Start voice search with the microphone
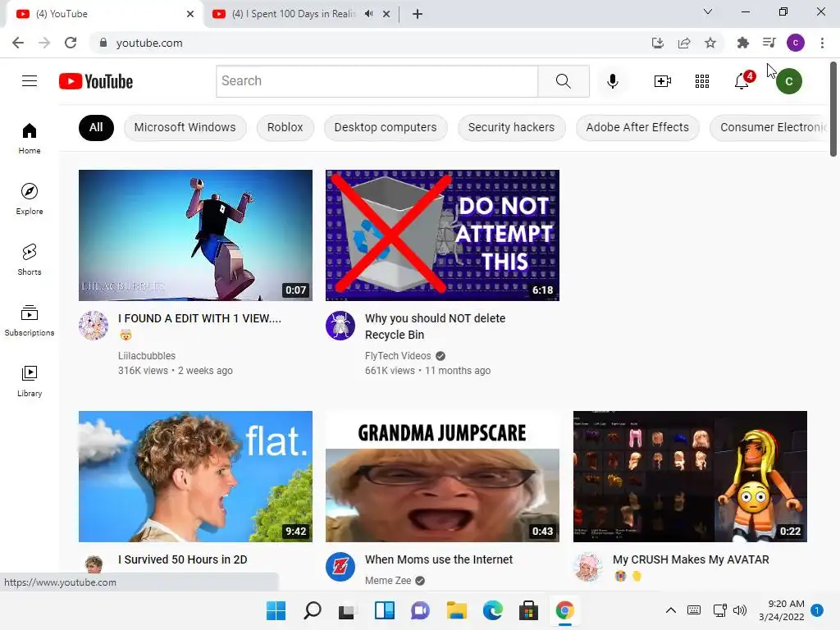The image size is (840, 630). click(613, 81)
